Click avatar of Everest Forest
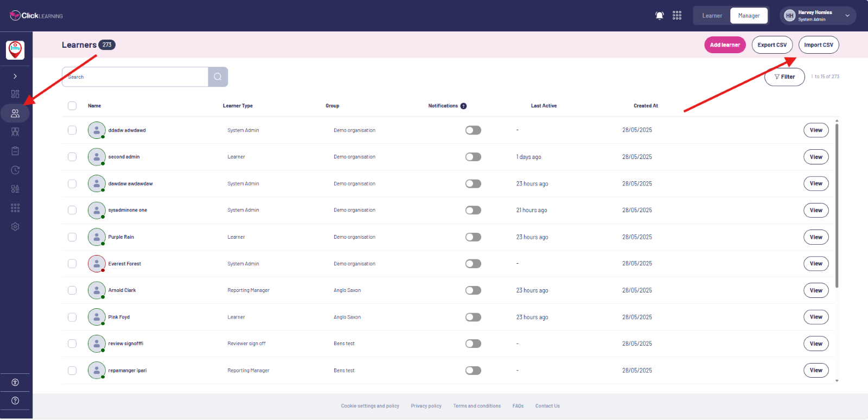868x420 pixels. pyautogui.click(x=97, y=264)
